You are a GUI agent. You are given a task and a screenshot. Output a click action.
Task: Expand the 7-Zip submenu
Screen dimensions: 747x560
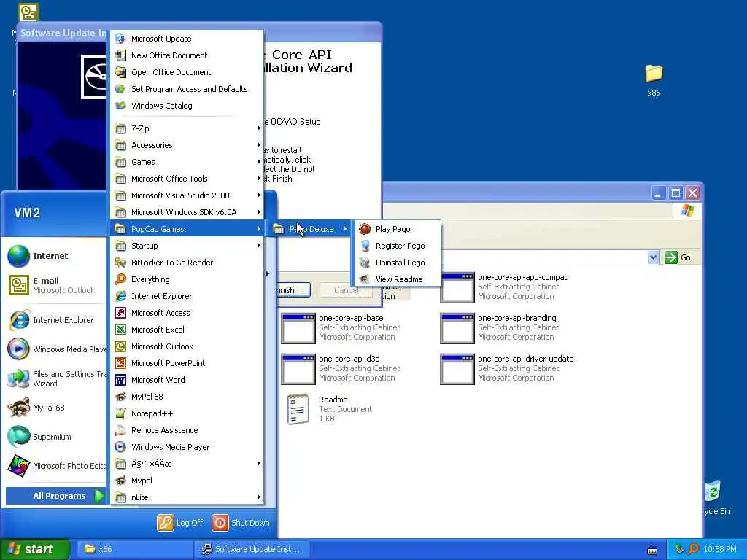[187, 128]
